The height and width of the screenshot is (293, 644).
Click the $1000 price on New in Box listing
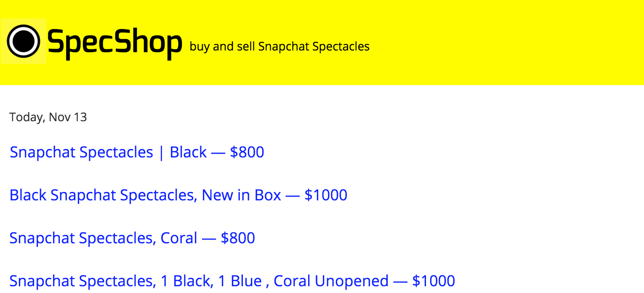tap(326, 195)
